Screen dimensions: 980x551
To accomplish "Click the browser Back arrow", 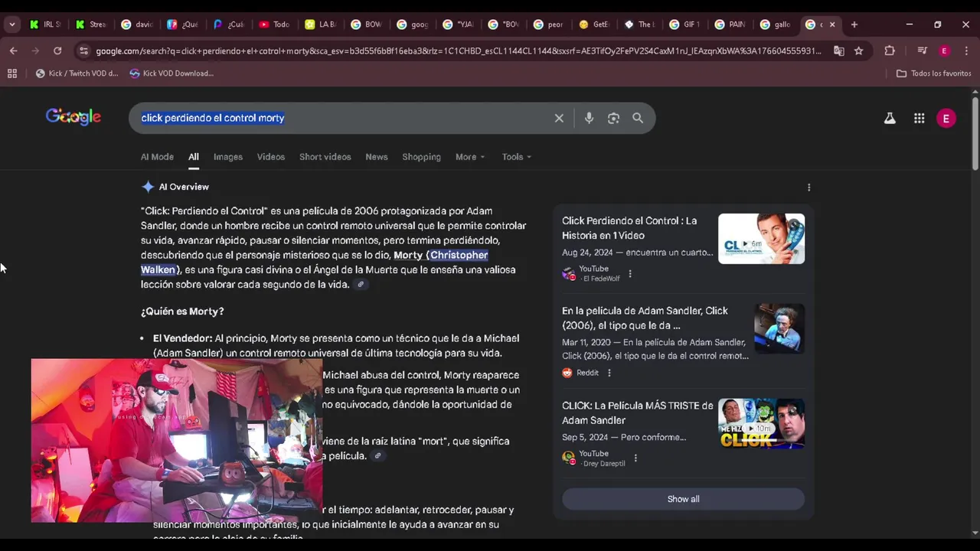I will [x=14, y=51].
